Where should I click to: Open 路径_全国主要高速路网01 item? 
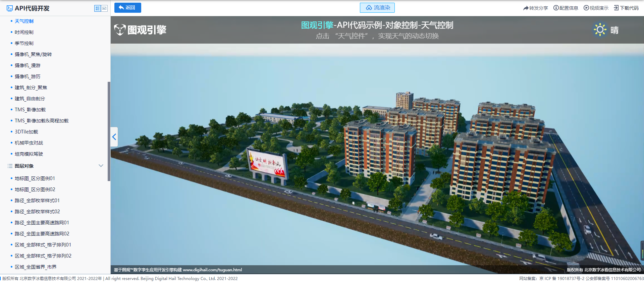42,223
